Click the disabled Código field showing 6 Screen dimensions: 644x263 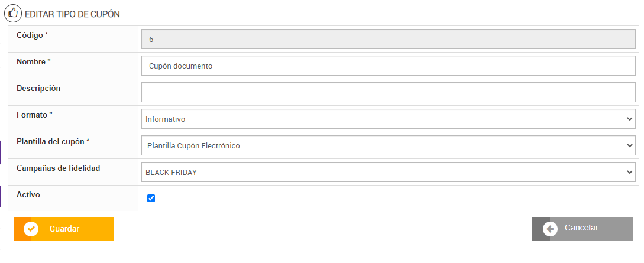[x=388, y=39]
